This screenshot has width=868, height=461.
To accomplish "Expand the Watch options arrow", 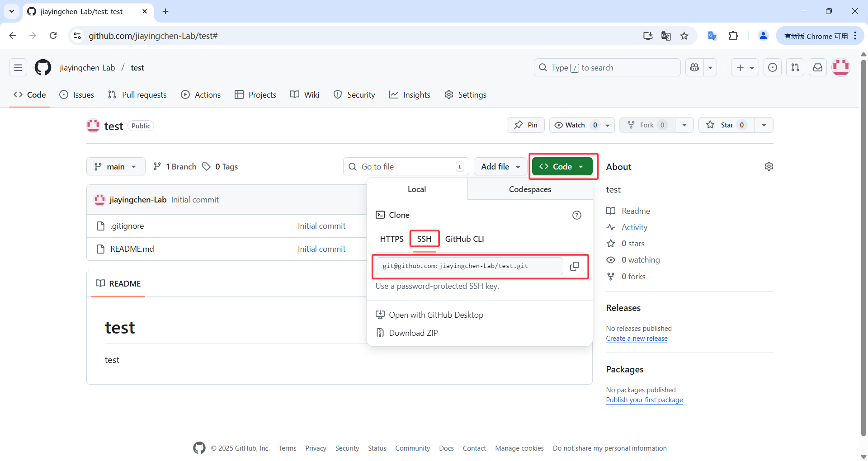I will click(x=608, y=125).
